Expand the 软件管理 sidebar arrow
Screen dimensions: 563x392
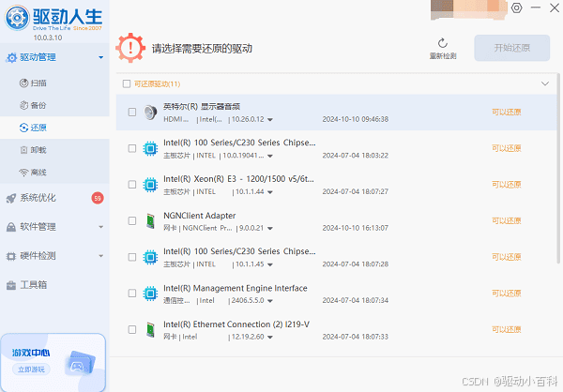[101, 227]
